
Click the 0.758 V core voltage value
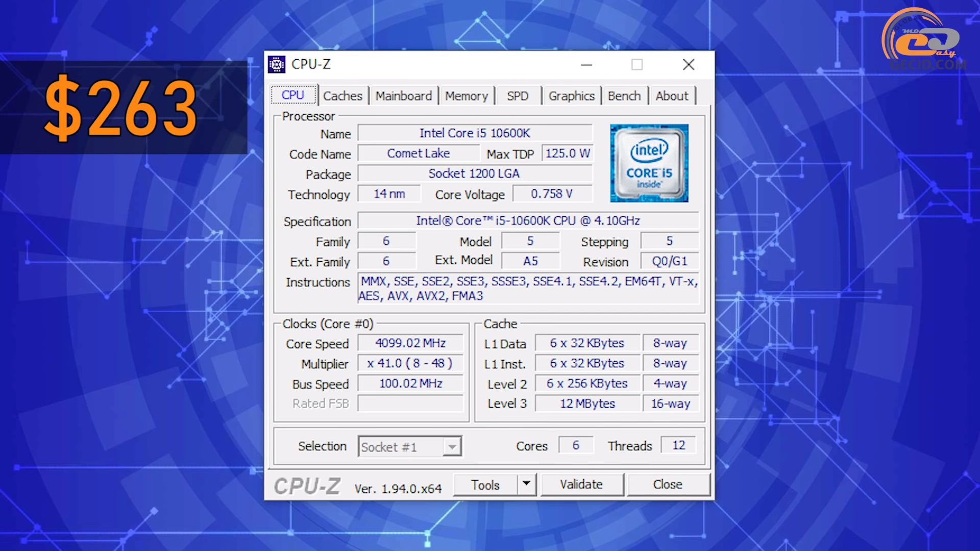552,194
